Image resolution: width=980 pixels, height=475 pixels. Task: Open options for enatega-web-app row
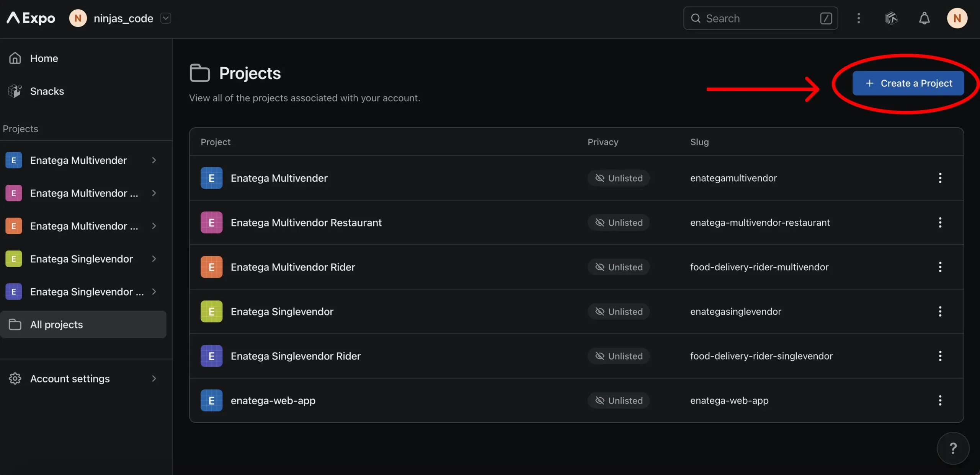[940, 400]
